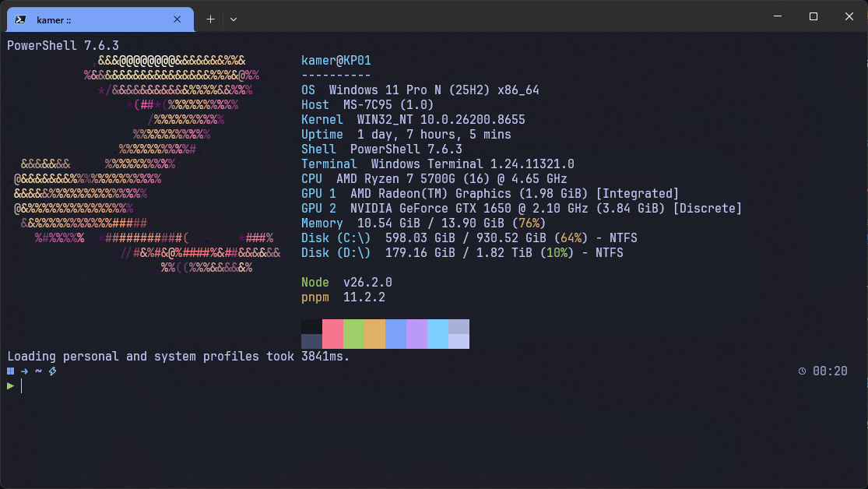Viewport: 868px width, 489px height.
Task: Click the Terminal value 'Windows Terminal 1.24.11321.0'
Action: tap(473, 164)
